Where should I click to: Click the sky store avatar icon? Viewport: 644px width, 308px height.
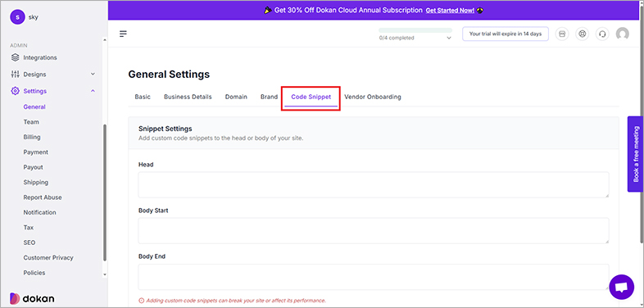[x=17, y=17]
